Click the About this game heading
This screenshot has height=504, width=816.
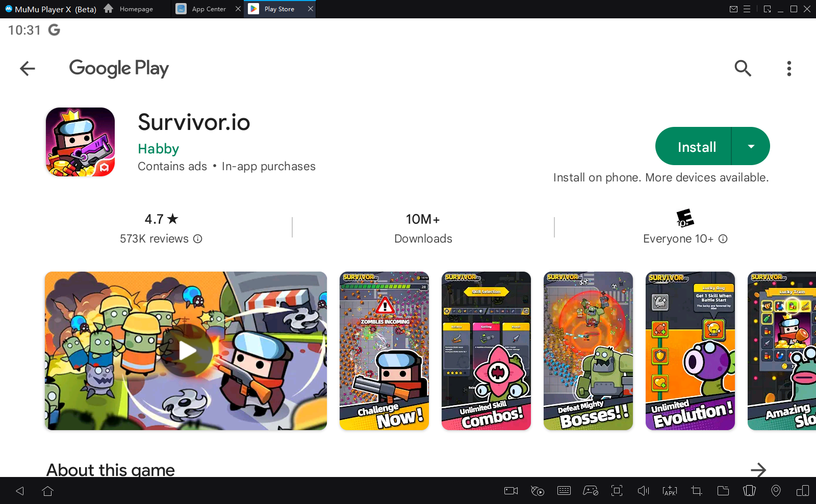point(111,469)
